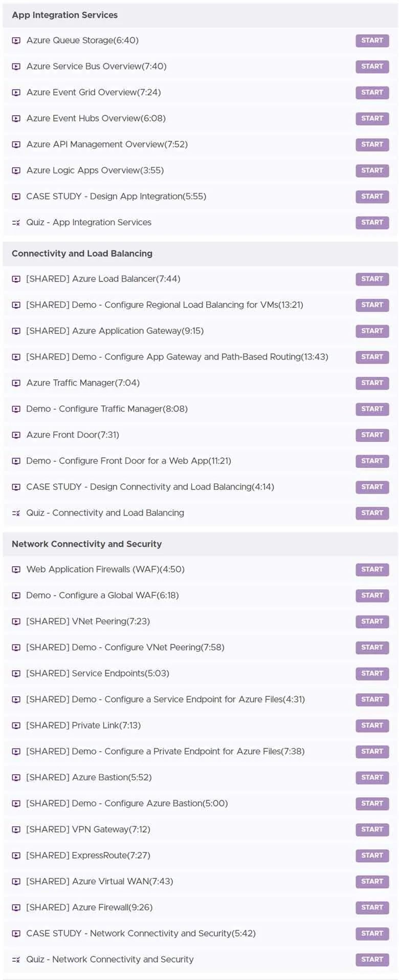The image size is (399, 980).
Task: Start CASE STUDY - Design Connectivity and Load Balancing
Action: coord(372,487)
